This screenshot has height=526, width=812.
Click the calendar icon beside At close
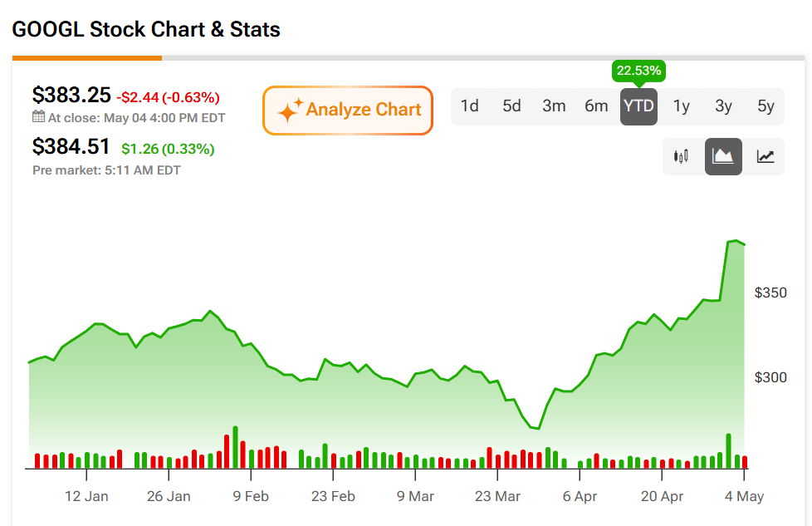[x=38, y=116]
